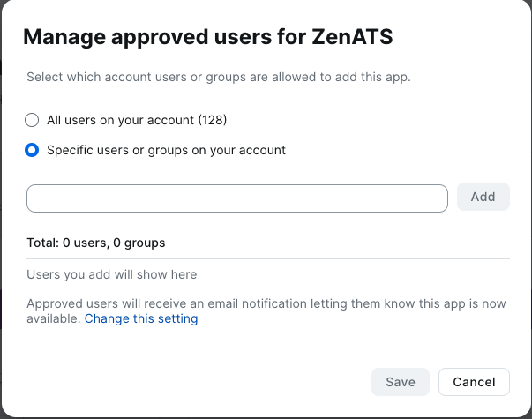This screenshot has height=419, width=532.
Task: Choose the Specific users or groups radio option
Action: [x=33, y=150]
